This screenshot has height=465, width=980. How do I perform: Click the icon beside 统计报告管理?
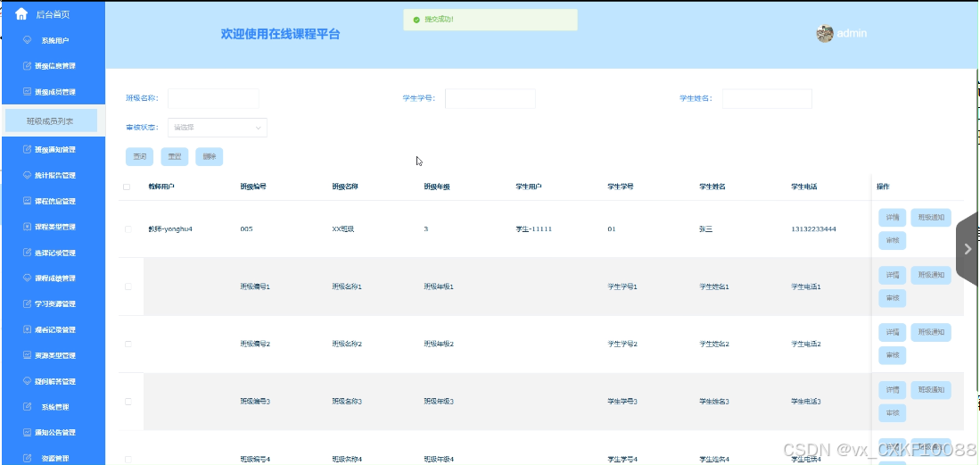pos(27,175)
